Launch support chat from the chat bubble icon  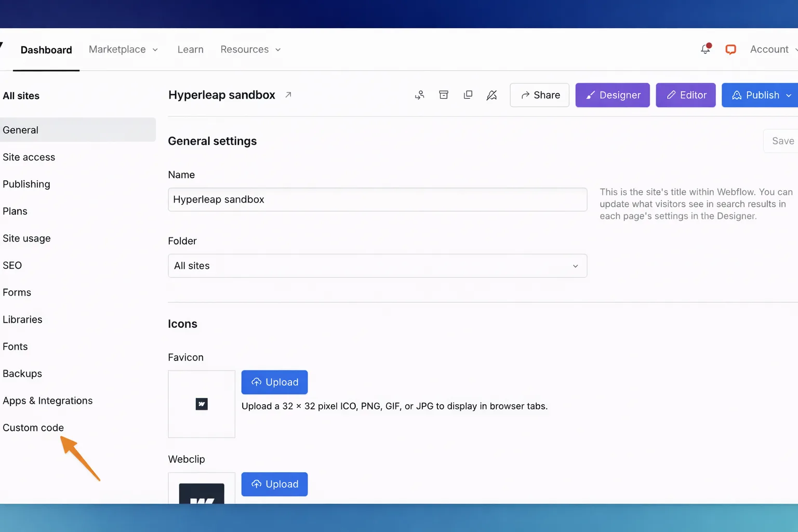730,49
